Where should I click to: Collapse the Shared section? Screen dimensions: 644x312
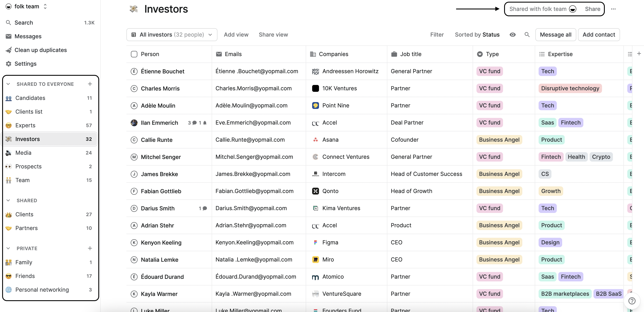pyautogui.click(x=8, y=200)
